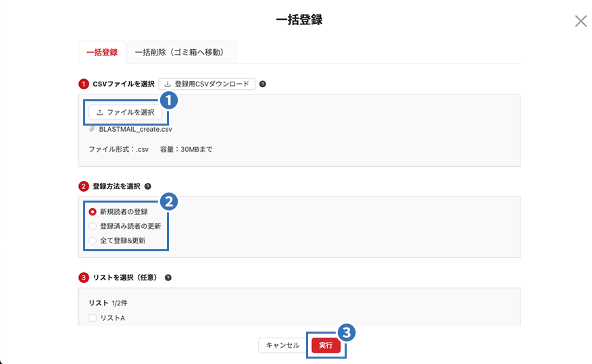Open the 一括削除（ゴミ箱へ移動） tab
Viewport: 592px width, 364px height.
coord(181,52)
